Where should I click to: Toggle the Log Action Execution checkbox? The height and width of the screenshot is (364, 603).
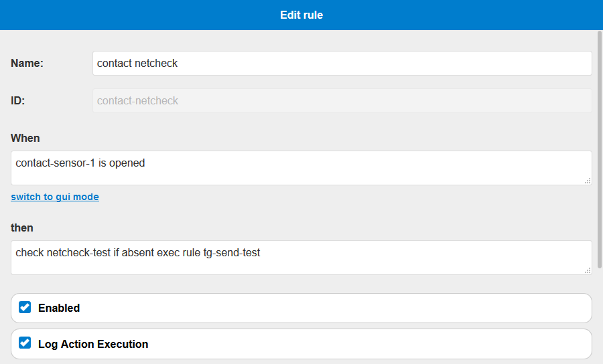[x=25, y=343]
